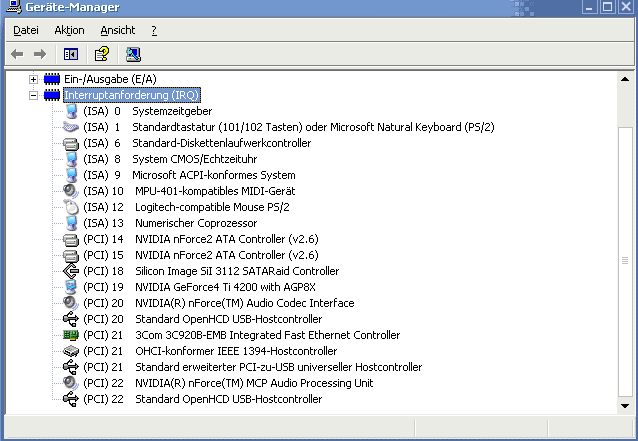Expand the Ein-/Ausgabe (E/A) node
This screenshot has height=441, width=638.
pos(33,79)
